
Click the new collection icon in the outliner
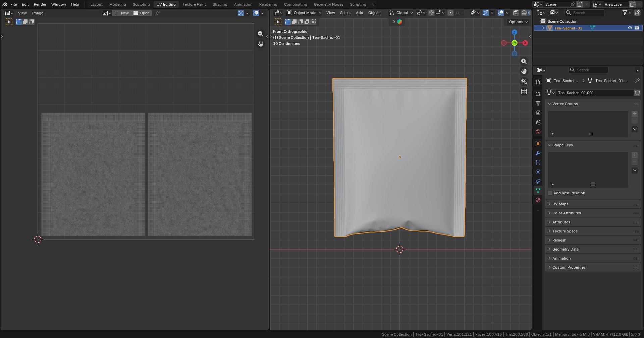[637, 13]
